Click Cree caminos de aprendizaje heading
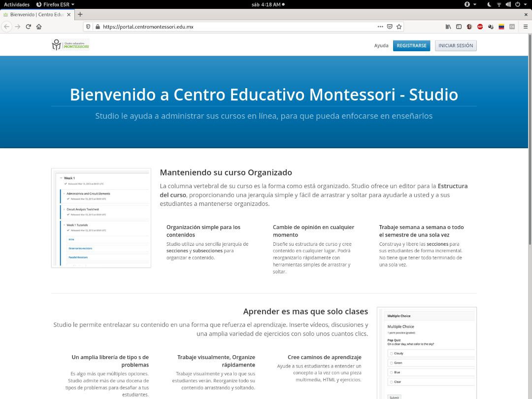 (x=324, y=357)
